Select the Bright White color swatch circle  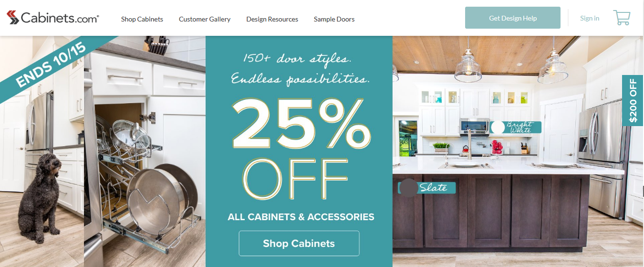tap(498, 127)
